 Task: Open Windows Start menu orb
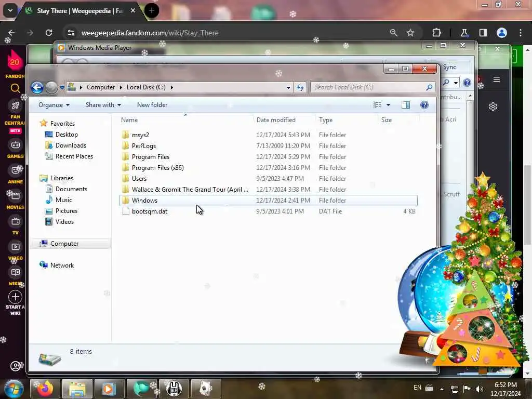pyautogui.click(x=14, y=389)
